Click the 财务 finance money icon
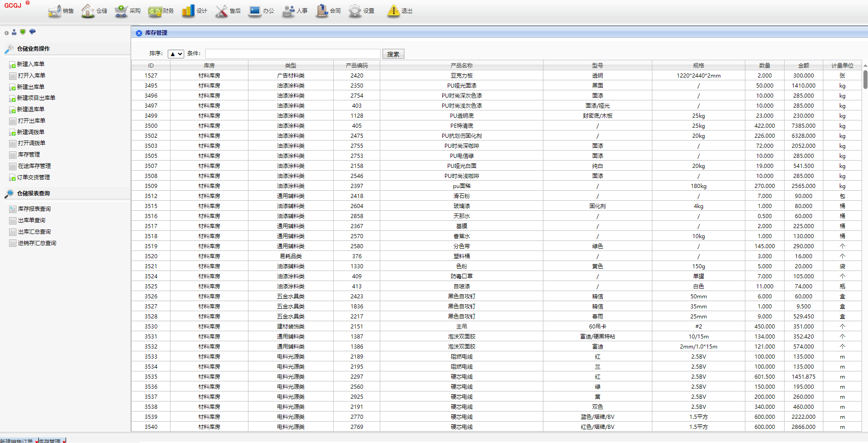 [x=155, y=11]
